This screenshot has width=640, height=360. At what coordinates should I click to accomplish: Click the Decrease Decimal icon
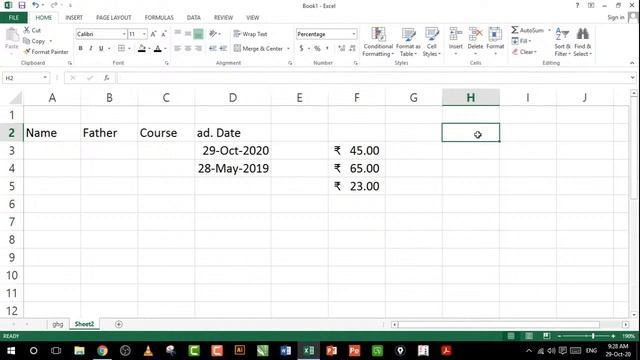pyautogui.click(x=352, y=49)
